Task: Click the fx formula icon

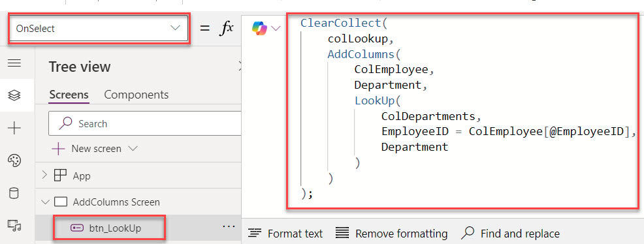Action: coord(226,28)
